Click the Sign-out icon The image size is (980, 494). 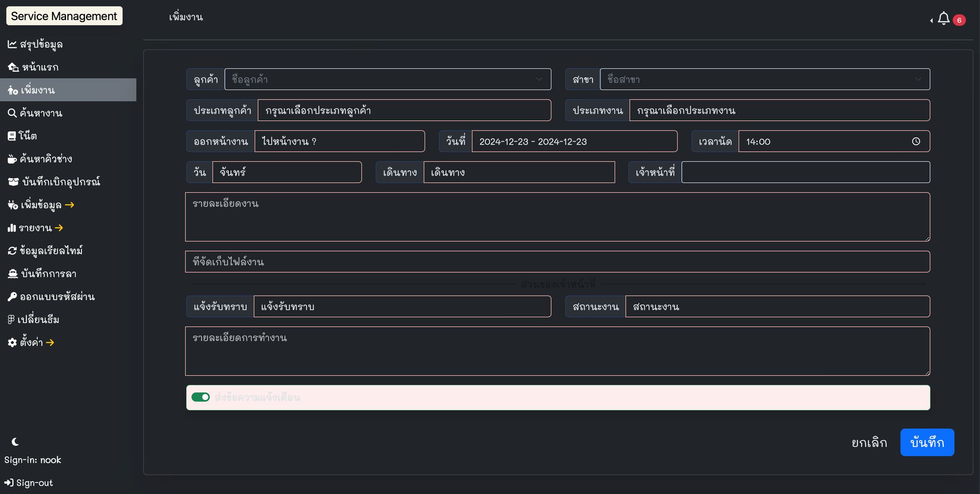(9, 483)
